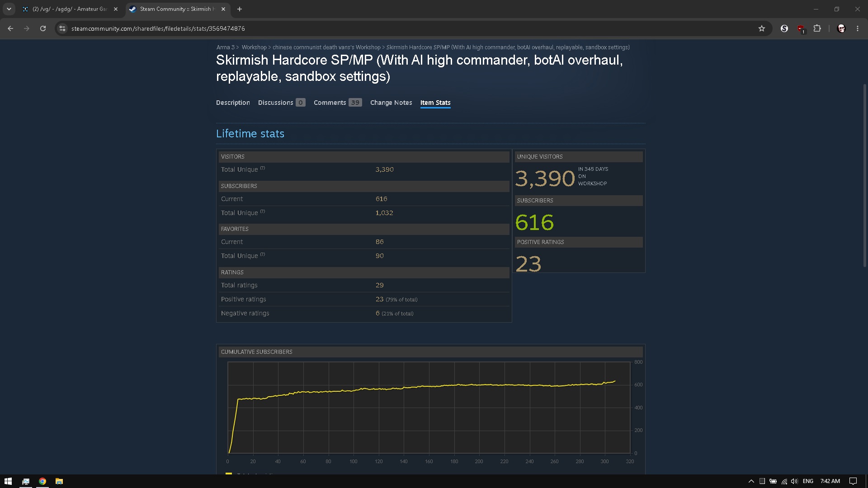View the Change Notes tab

coord(391,103)
